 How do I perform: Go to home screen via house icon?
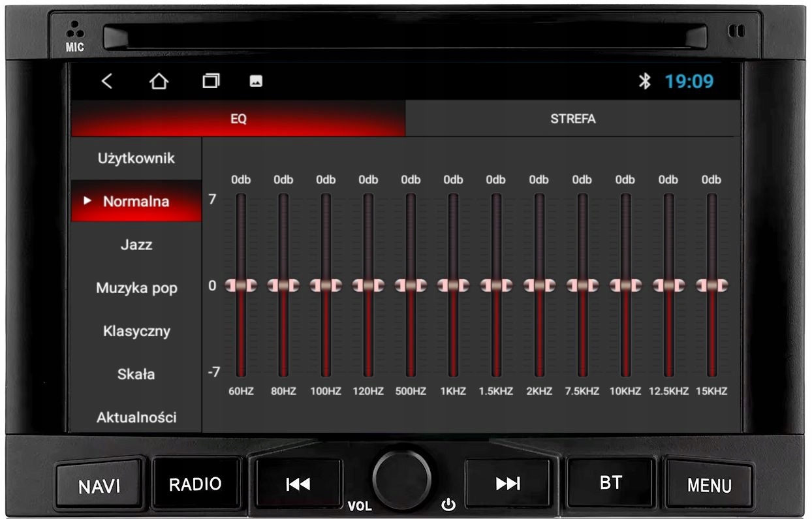pos(159,81)
